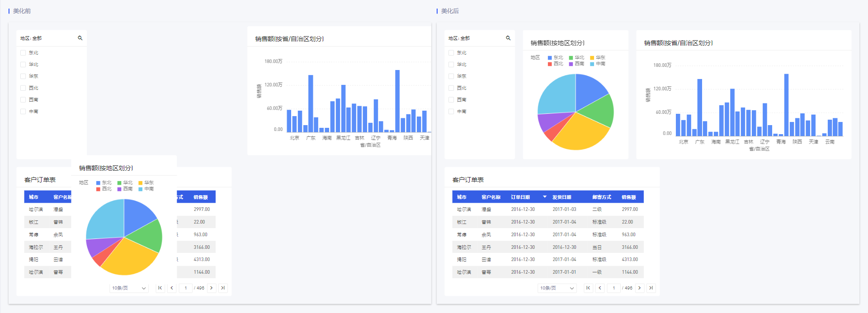Click search icon in 美化前 地区 filter

(x=80, y=38)
